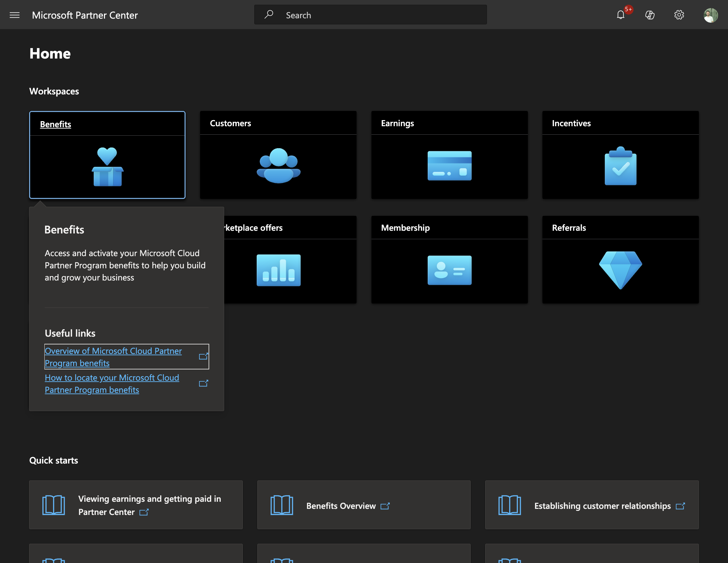728x563 pixels.
Task: Click book icon on Establishing customer relationships card
Action: pos(510,505)
